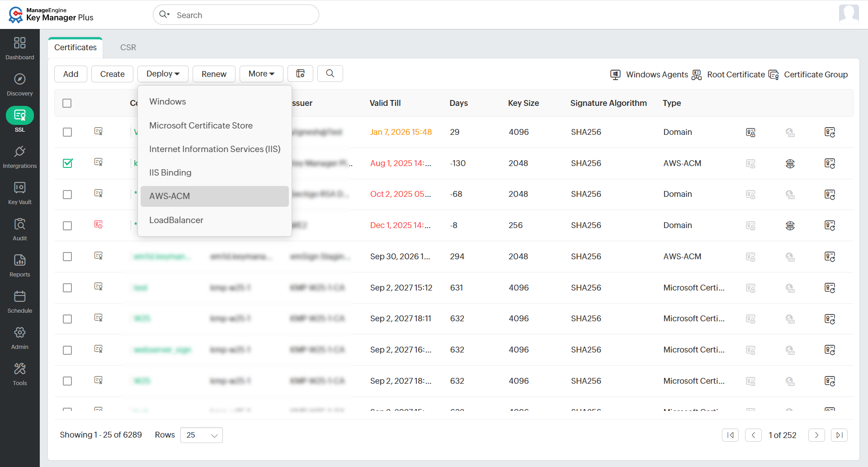The width and height of the screenshot is (868, 467).
Task: Click the Create button
Action: (x=112, y=74)
